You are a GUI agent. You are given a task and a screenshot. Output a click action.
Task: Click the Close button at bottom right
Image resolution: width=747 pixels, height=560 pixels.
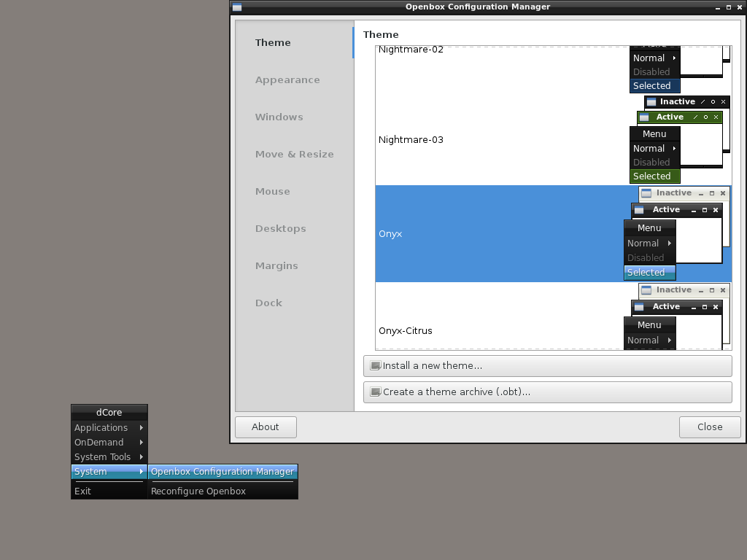tap(709, 427)
